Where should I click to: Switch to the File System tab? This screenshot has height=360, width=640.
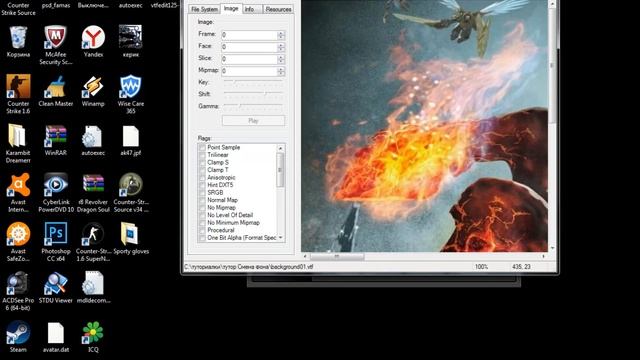click(x=204, y=9)
